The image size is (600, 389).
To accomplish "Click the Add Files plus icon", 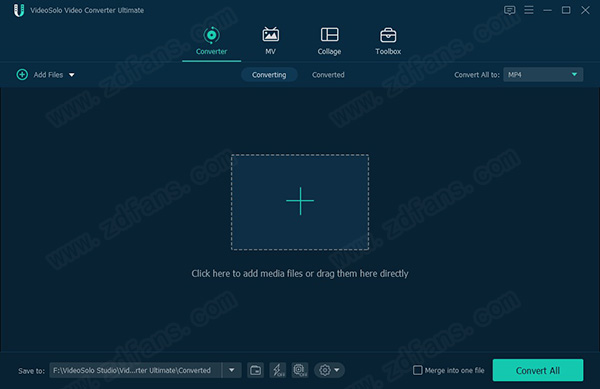I will click(x=22, y=74).
